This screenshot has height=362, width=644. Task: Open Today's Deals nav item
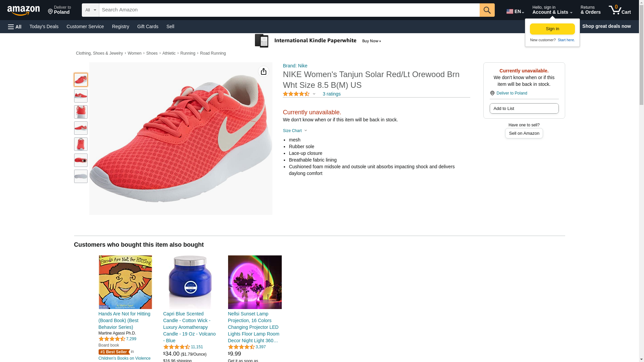[x=44, y=26]
